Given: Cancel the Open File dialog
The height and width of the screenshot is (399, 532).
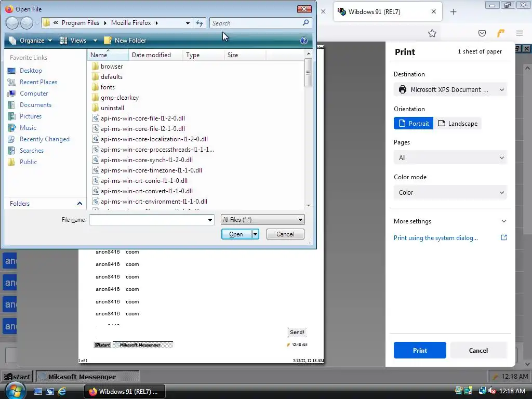Looking at the screenshot, I should pos(285,234).
